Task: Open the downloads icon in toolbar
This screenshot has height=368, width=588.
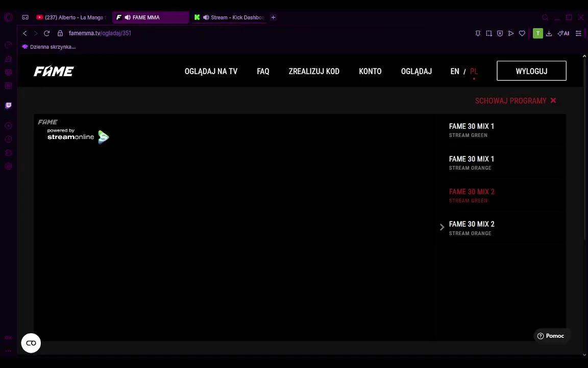Action: pos(549,33)
